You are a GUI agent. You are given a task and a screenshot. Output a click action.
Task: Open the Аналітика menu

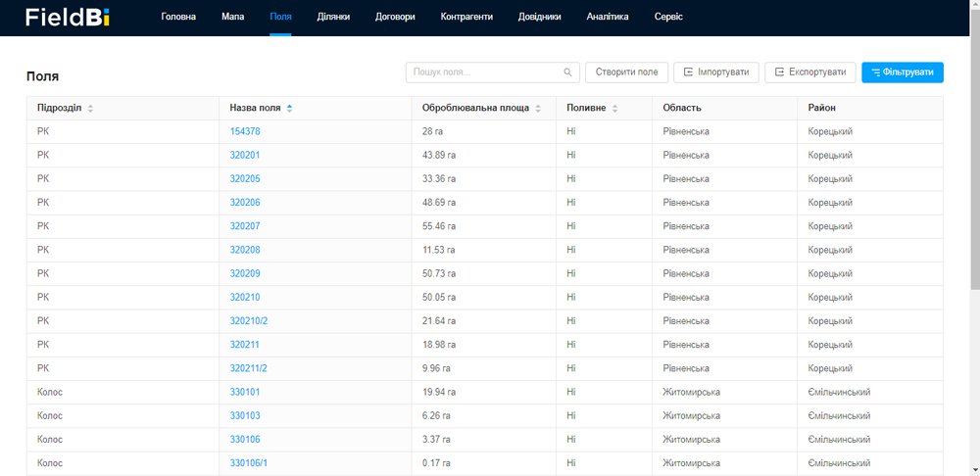click(608, 18)
